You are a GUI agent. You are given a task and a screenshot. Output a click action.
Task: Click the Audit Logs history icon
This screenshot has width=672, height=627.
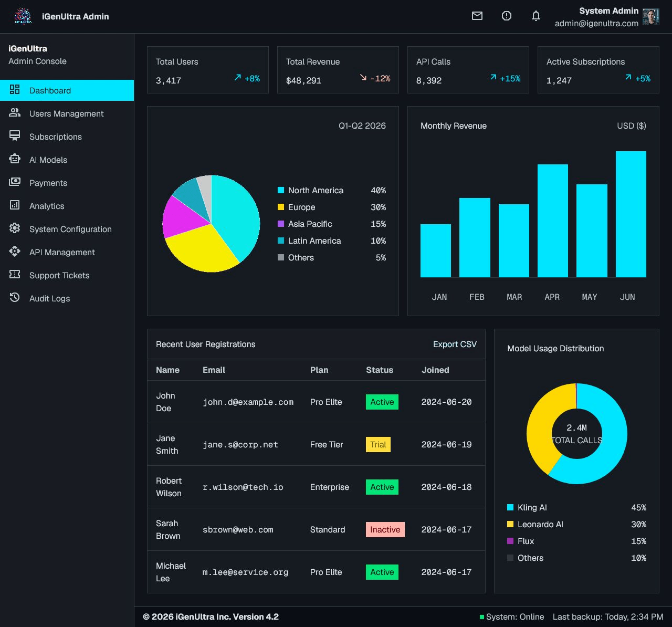15,298
